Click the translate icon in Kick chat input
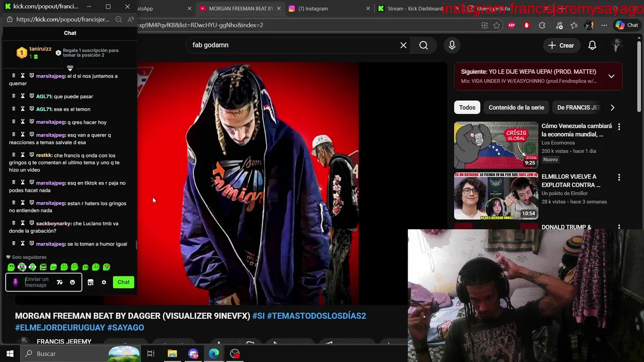 (59, 282)
